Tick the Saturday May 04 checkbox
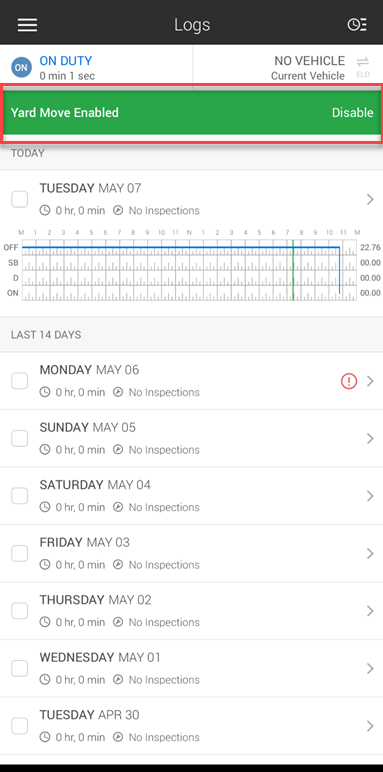Screen dimensions: 383x772 tap(20, 496)
